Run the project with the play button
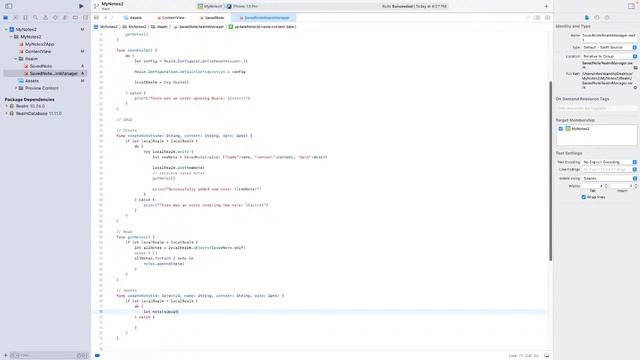 tap(81, 6)
